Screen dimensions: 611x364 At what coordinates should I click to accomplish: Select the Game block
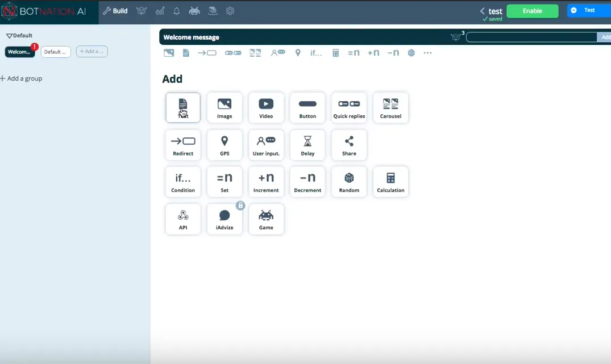(266, 219)
